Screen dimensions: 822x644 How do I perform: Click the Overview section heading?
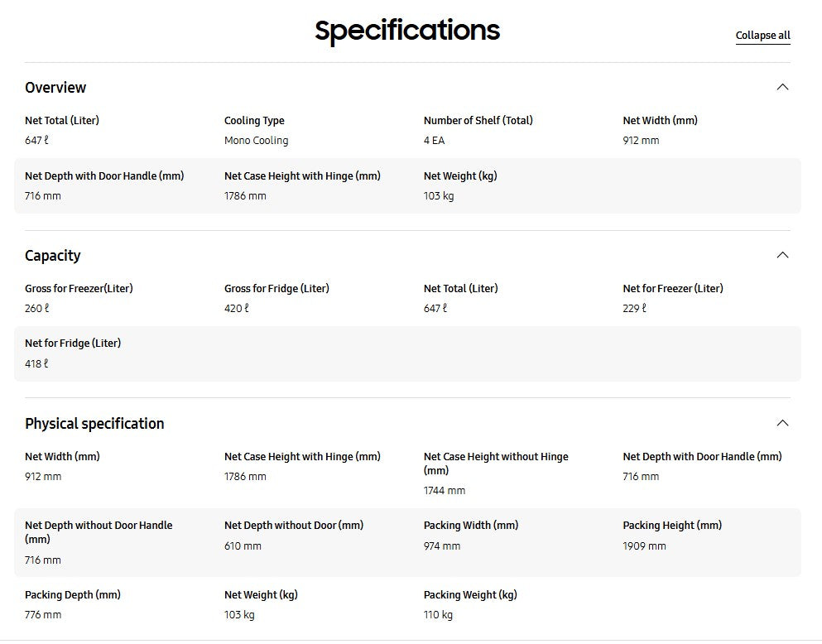[55, 88]
